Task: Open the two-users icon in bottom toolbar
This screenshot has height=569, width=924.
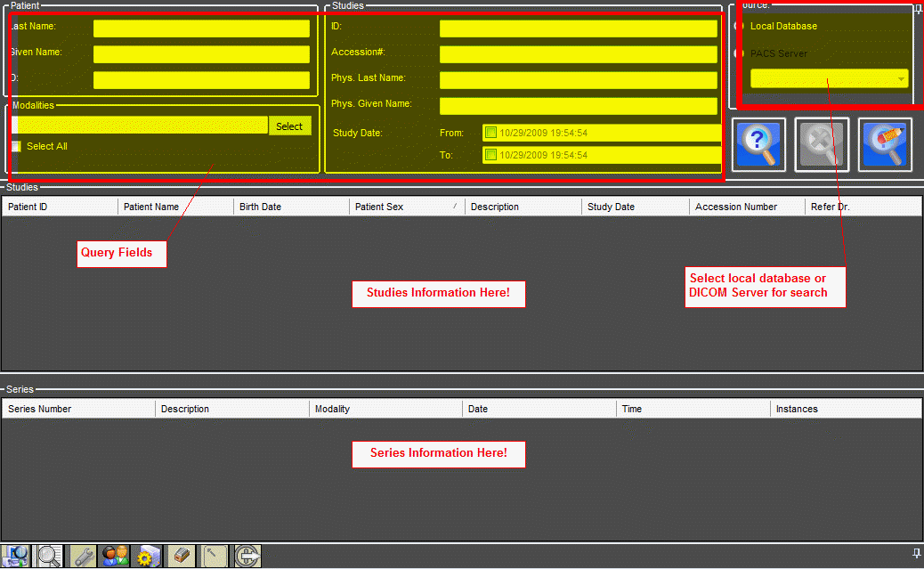Action: 115,557
